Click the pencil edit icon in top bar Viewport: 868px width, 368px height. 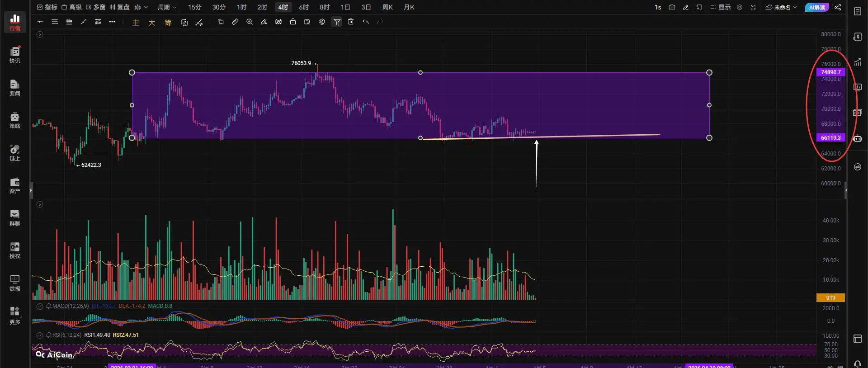pyautogui.click(x=686, y=7)
